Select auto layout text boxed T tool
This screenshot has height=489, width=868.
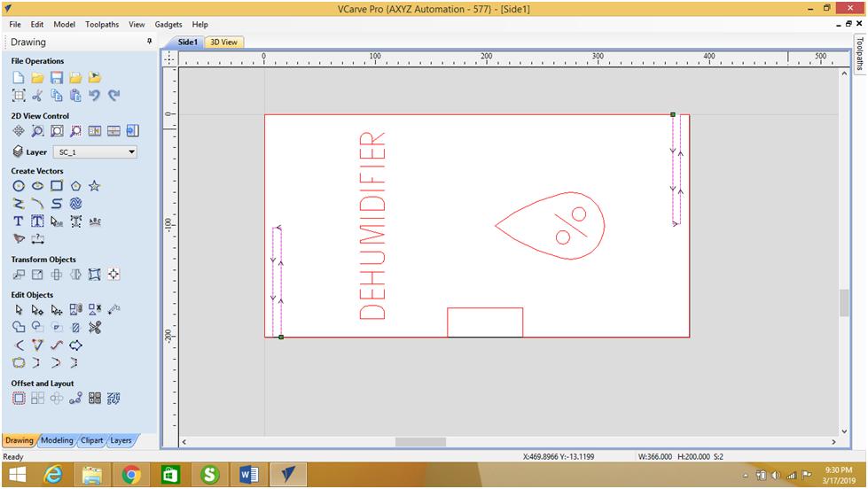point(37,221)
